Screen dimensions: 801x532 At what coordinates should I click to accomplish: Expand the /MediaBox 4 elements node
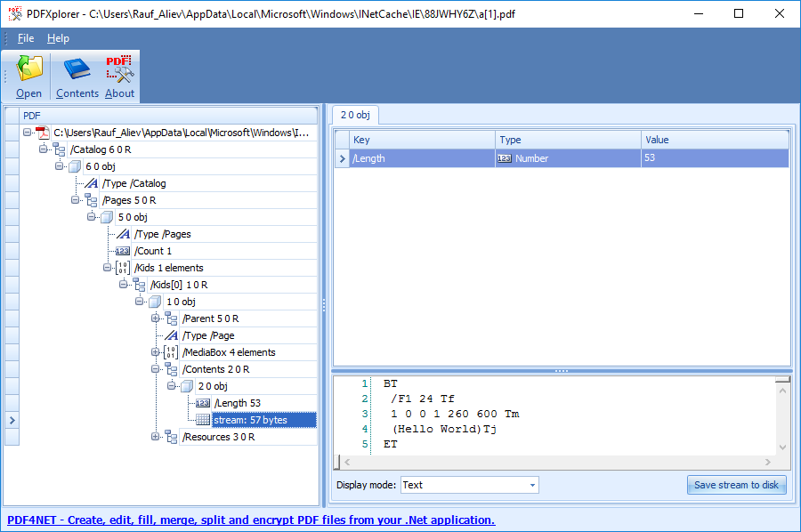coord(155,352)
